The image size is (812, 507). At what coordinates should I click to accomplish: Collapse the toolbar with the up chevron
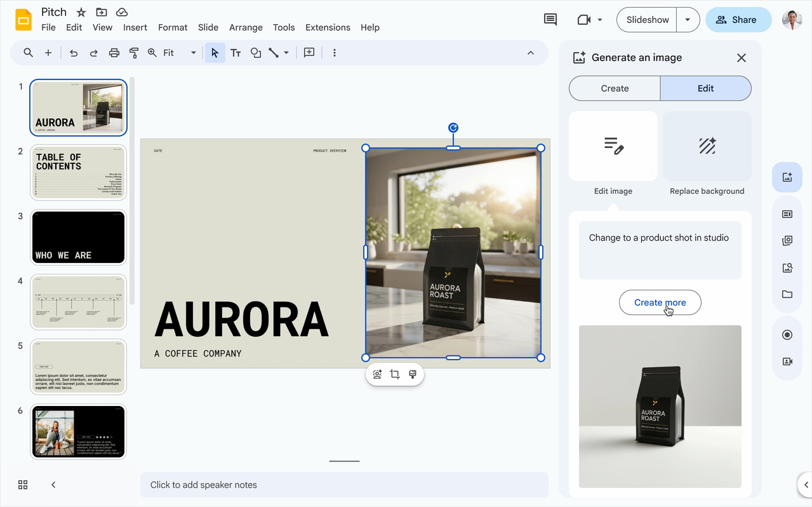pyautogui.click(x=531, y=53)
